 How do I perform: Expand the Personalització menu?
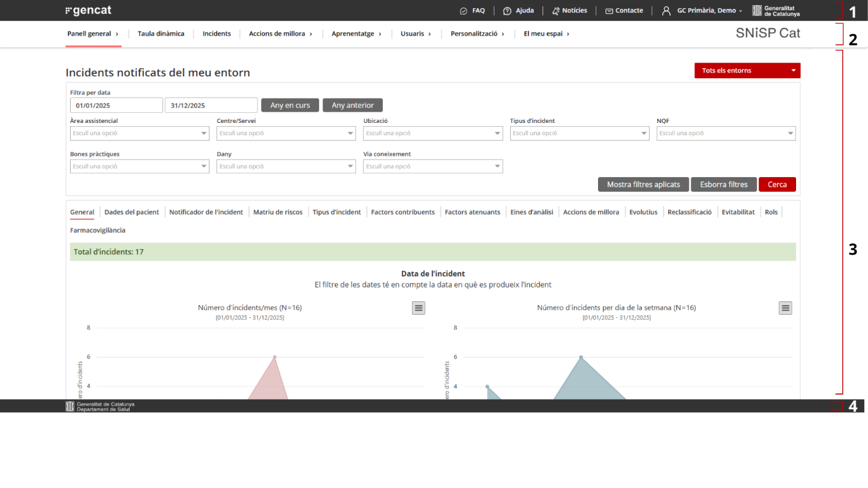[x=478, y=34]
